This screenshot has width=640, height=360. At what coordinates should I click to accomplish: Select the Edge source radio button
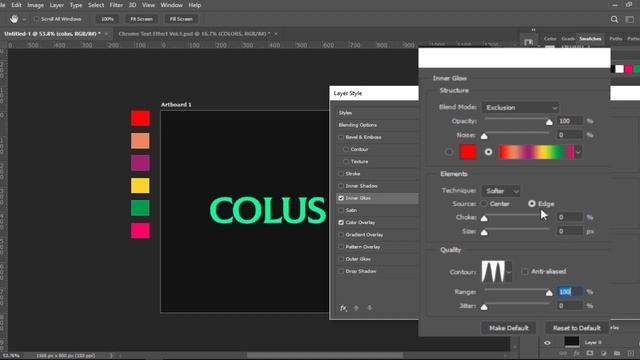point(531,203)
